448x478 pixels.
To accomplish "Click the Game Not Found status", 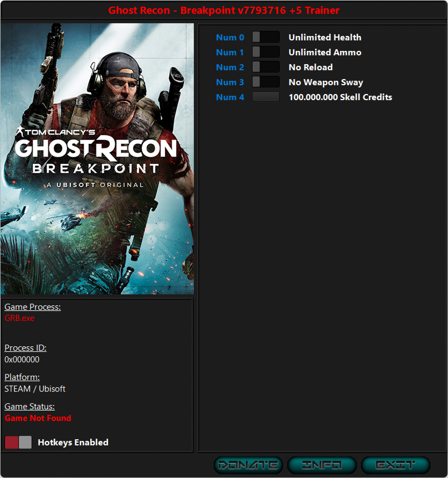I will tap(38, 418).
